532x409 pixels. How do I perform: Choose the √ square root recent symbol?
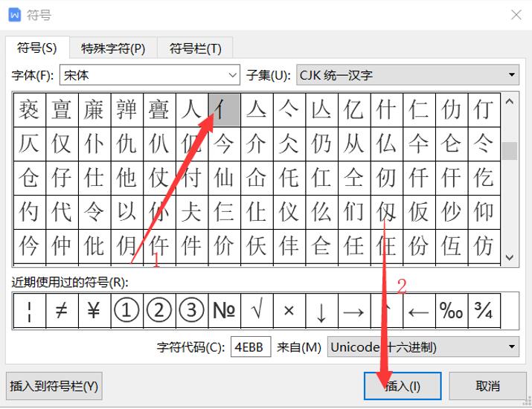(x=257, y=310)
